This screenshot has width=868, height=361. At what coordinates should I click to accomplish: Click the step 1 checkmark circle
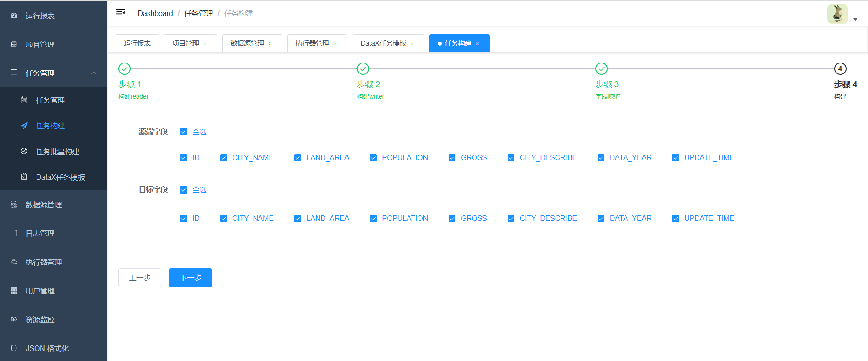[x=124, y=68]
